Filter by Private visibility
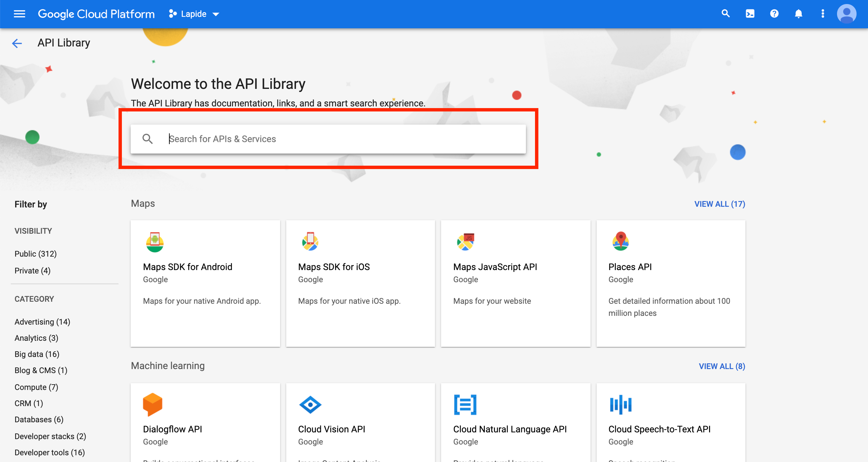 click(32, 271)
